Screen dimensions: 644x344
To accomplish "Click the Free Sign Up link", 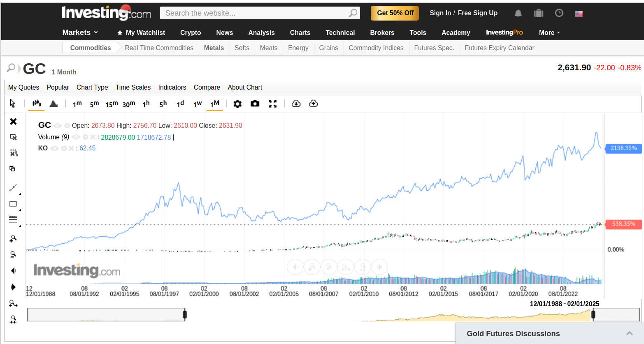I will tap(477, 13).
